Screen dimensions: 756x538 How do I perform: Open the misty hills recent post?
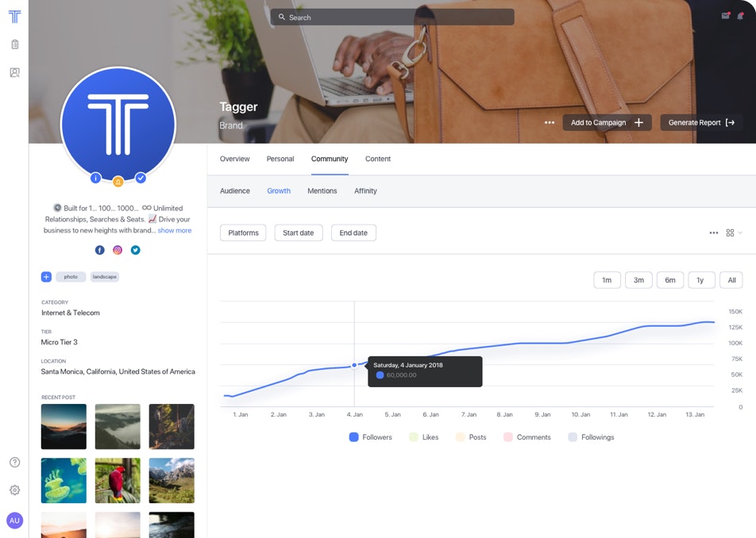point(118,427)
